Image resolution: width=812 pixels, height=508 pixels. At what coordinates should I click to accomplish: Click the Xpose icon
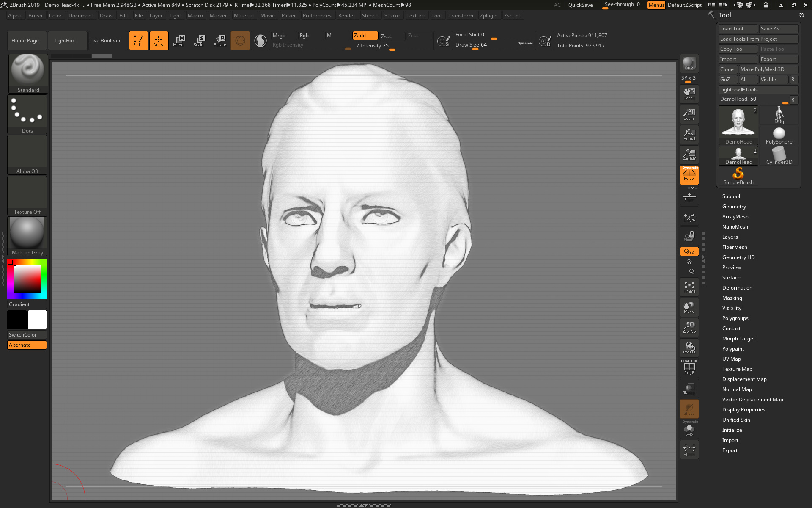689,450
